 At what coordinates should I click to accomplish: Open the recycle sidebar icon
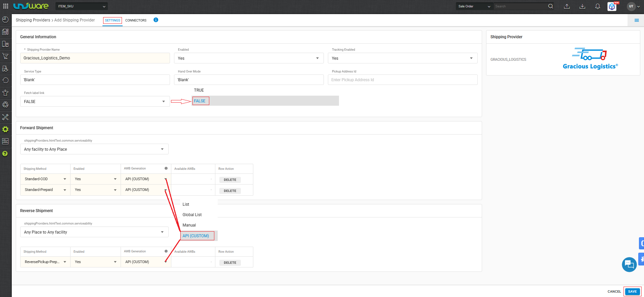pos(5,105)
